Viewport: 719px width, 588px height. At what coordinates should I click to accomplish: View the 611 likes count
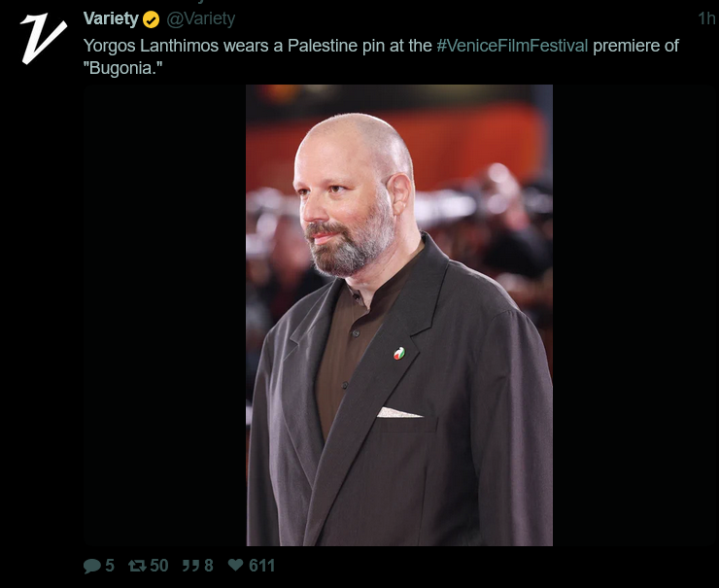point(261,566)
